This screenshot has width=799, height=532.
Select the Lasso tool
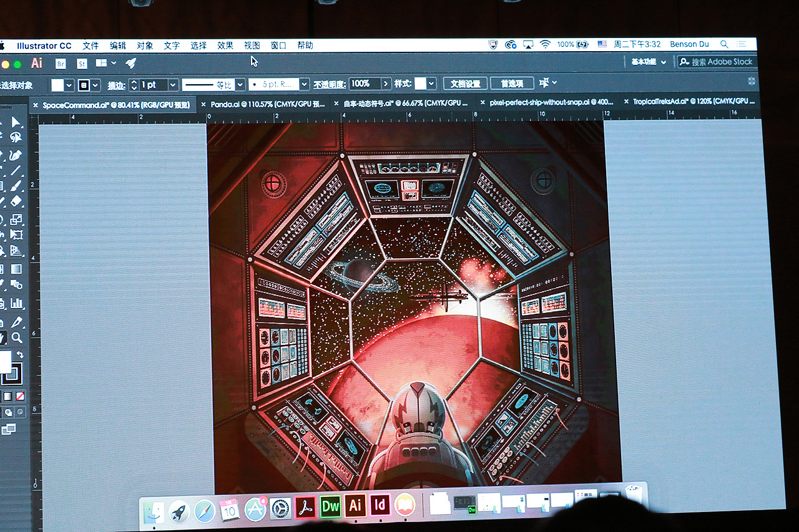(x=16, y=138)
